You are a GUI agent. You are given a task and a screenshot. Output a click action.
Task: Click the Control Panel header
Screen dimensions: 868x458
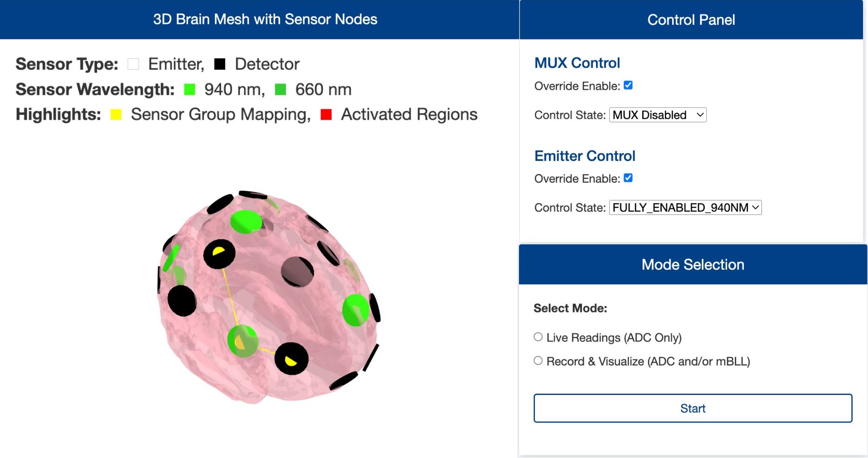tap(691, 19)
